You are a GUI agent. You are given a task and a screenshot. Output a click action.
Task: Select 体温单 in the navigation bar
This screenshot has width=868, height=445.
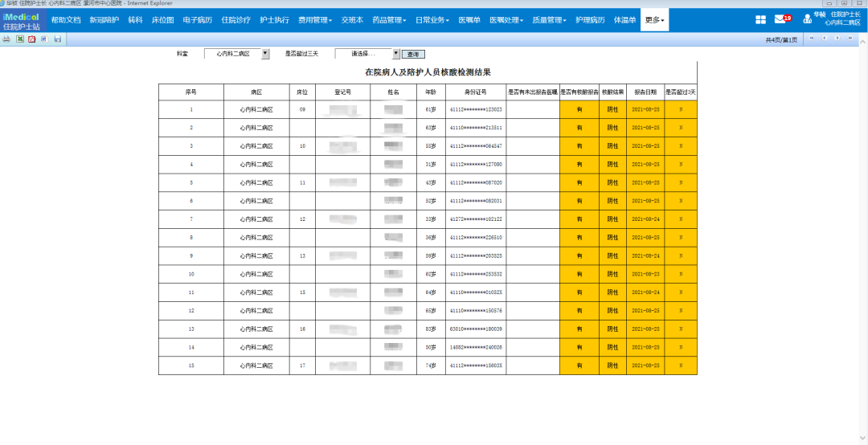pyautogui.click(x=624, y=19)
